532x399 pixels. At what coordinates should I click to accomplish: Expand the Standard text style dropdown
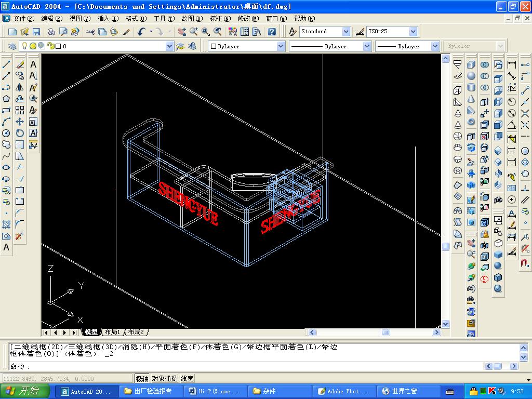(x=345, y=32)
